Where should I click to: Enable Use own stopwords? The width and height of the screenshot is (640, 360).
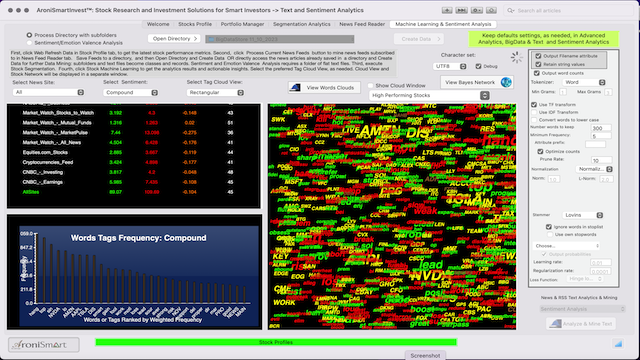550,234
